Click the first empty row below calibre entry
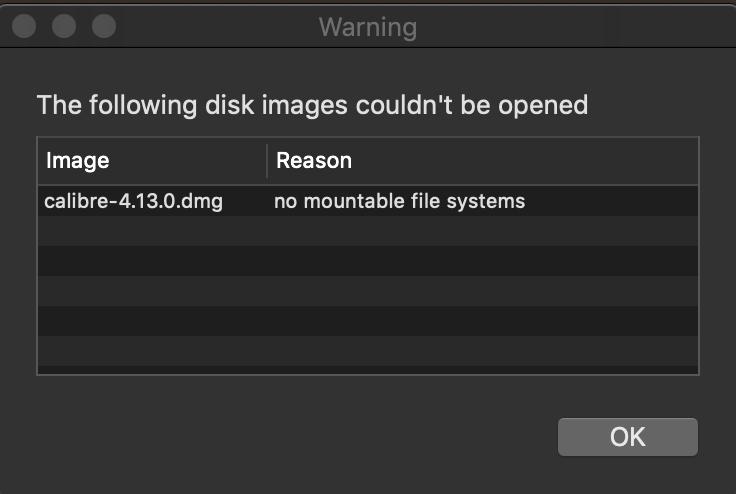This screenshot has width=736, height=494. (368, 231)
